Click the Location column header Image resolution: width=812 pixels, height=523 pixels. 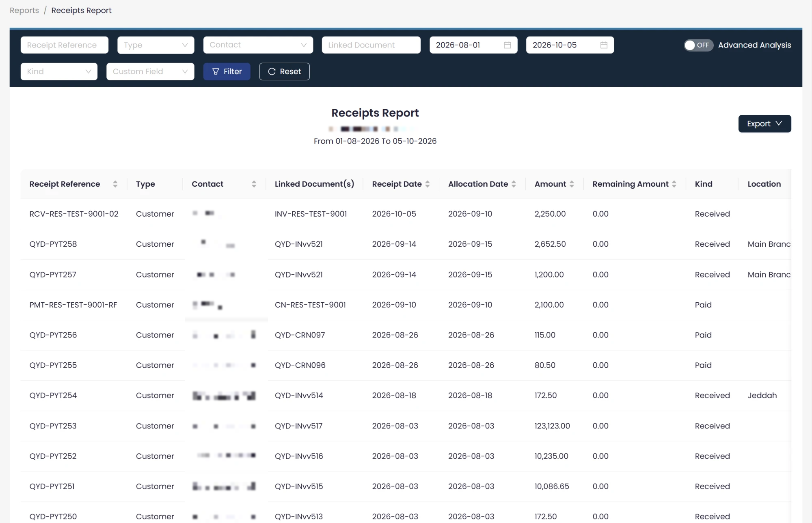coord(764,184)
